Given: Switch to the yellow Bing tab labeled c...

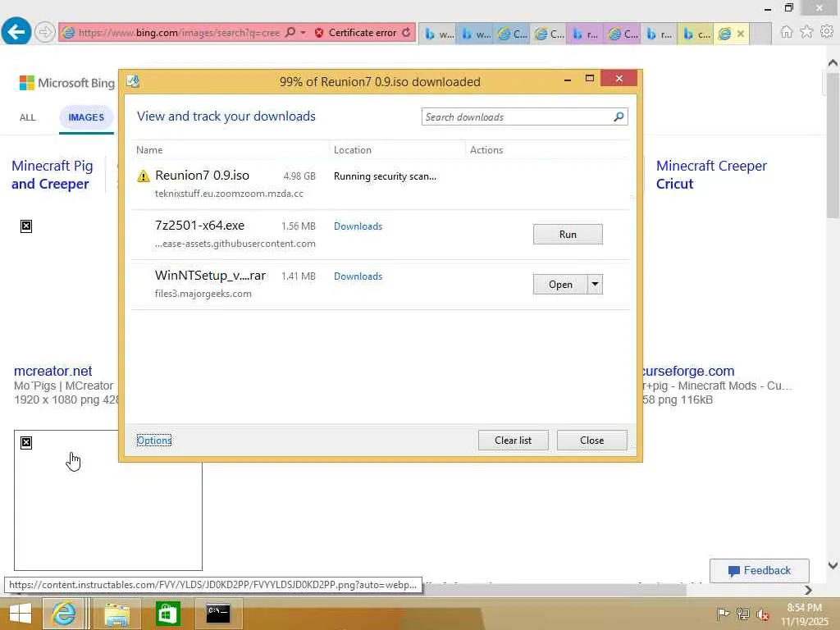Looking at the screenshot, I should pos(696,34).
